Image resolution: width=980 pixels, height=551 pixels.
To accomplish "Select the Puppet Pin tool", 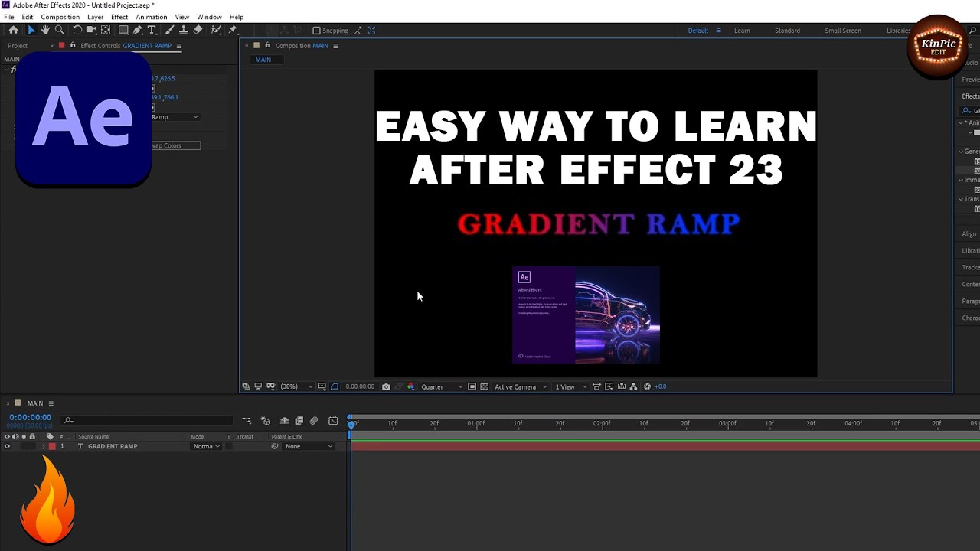I will point(233,31).
